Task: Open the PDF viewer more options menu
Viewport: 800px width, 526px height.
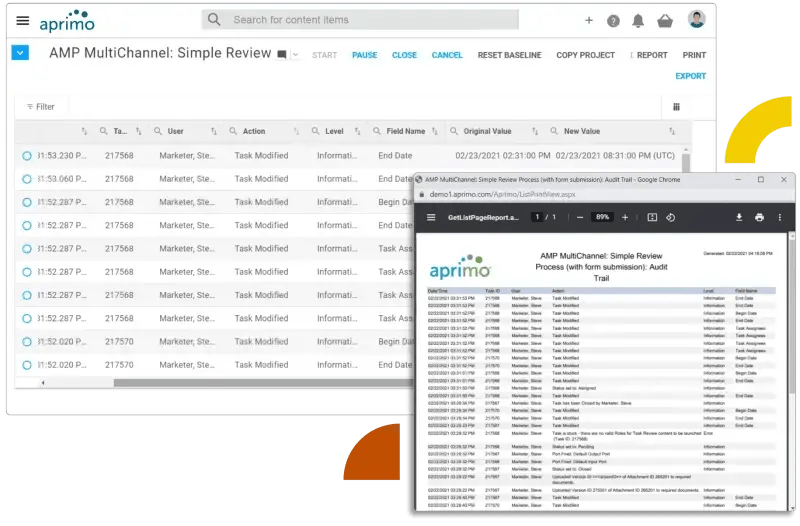Action: pos(780,217)
